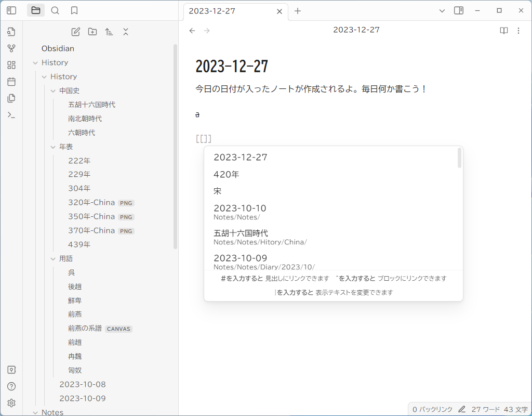Image resolution: width=532 pixels, height=416 pixels.
Task: Open settings gear icon
Action: (x=11, y=403)
